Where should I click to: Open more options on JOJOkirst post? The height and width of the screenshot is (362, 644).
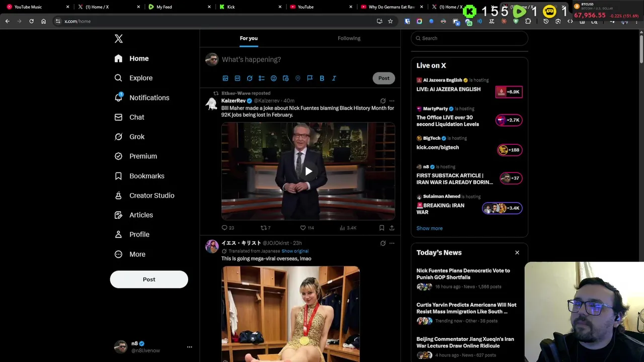tap(392, 243)
